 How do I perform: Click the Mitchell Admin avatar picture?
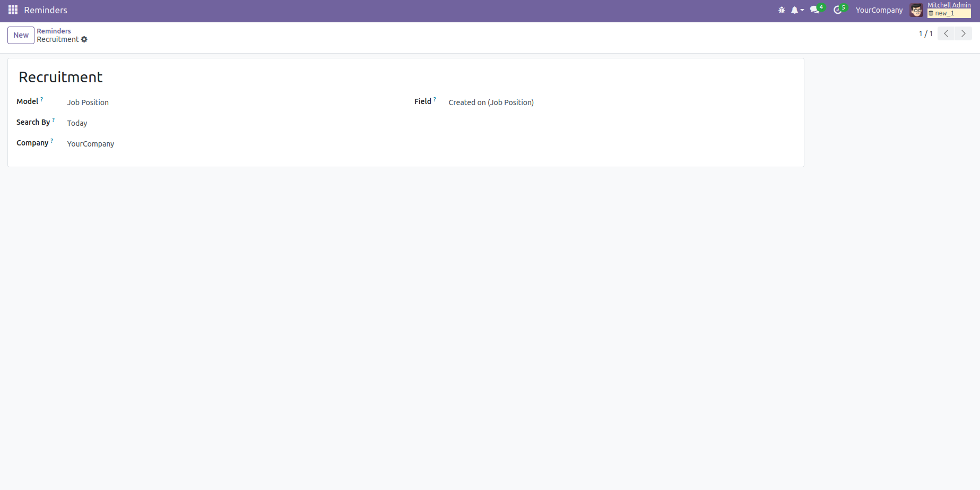(916, 10)
